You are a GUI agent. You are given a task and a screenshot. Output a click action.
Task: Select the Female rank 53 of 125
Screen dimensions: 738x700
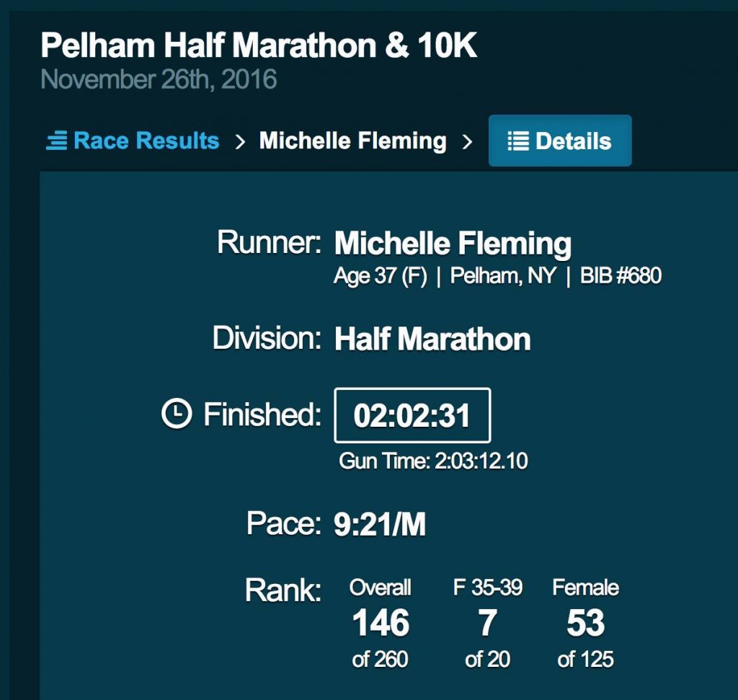point(585,624)
